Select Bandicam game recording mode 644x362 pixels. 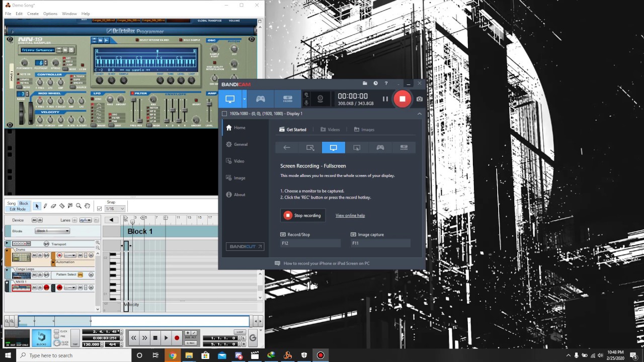(260, 99)
